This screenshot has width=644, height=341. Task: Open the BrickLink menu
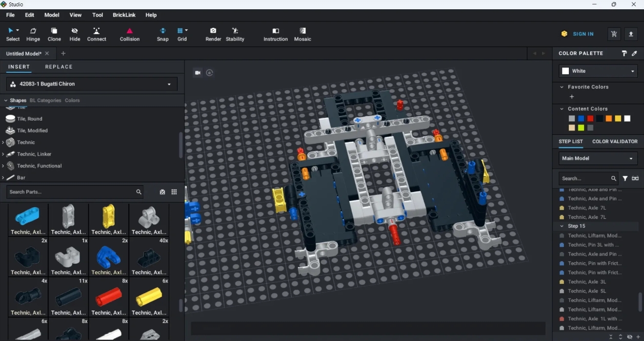coord(124,15)
